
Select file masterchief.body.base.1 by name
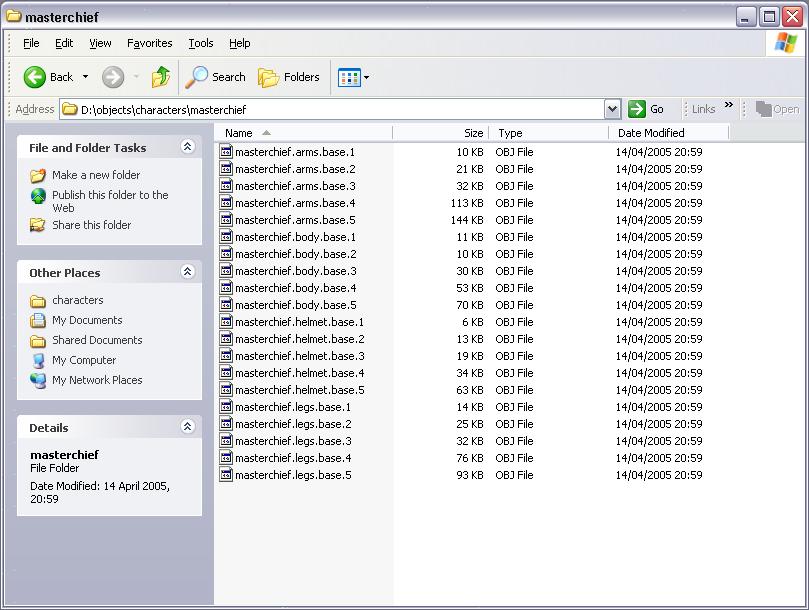(x=295, y=237)
